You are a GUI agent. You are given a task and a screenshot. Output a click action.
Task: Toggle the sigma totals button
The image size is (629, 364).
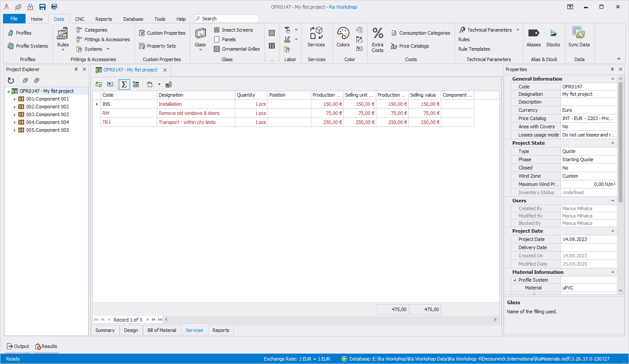pos(124,84)
